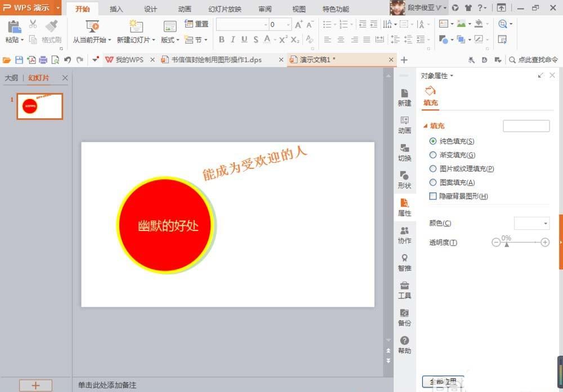563x392 pixels.
Task: Select the Format Painter tool
Action: pyautogui.click(x=50, y=32)
